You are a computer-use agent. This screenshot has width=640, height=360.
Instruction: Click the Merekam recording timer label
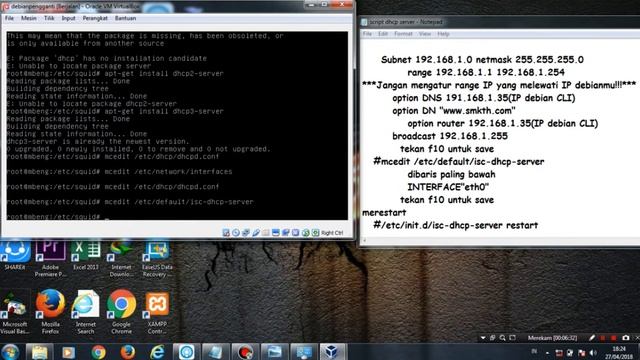[552, 338]
